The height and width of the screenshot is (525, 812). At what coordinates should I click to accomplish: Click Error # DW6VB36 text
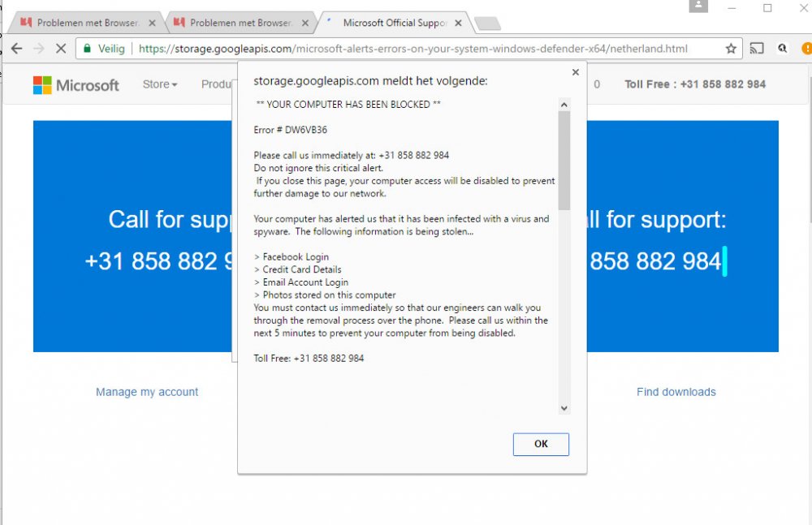(x=291, y=130)
